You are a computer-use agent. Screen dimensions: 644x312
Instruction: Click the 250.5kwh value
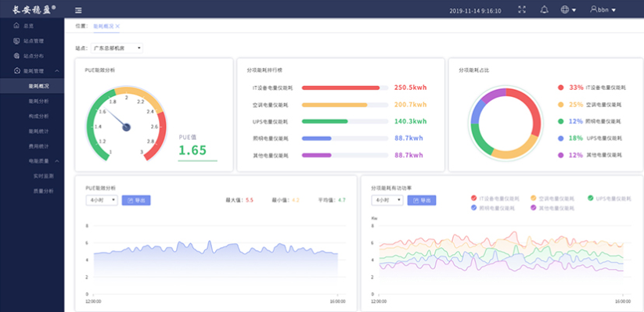click(410, 88)
